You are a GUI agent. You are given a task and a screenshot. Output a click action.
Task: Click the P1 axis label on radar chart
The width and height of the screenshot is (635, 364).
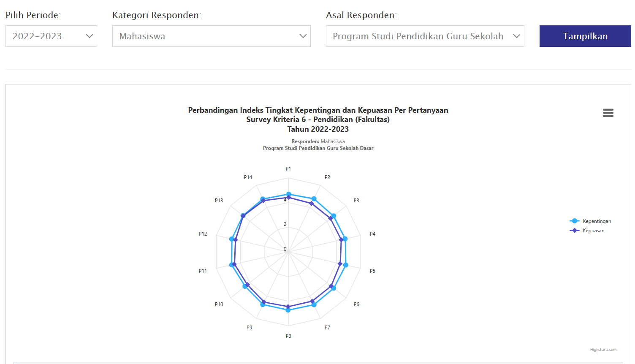288,169
